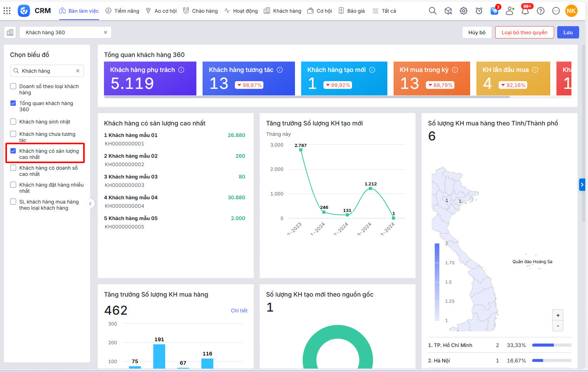Uncheck Tổng quan khách hàng 360 checkbox
Screen dimensions: 588x372
click(13, 103)
